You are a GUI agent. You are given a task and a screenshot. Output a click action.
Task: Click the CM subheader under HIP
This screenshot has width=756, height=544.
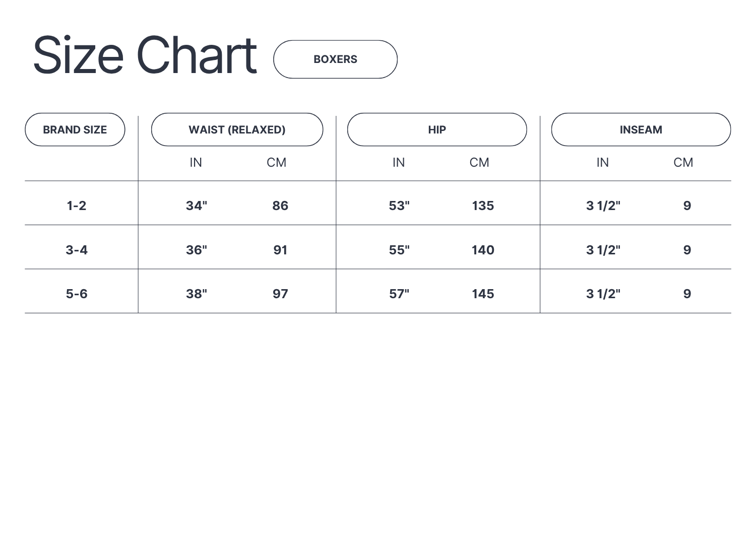[x=479, y=163]
